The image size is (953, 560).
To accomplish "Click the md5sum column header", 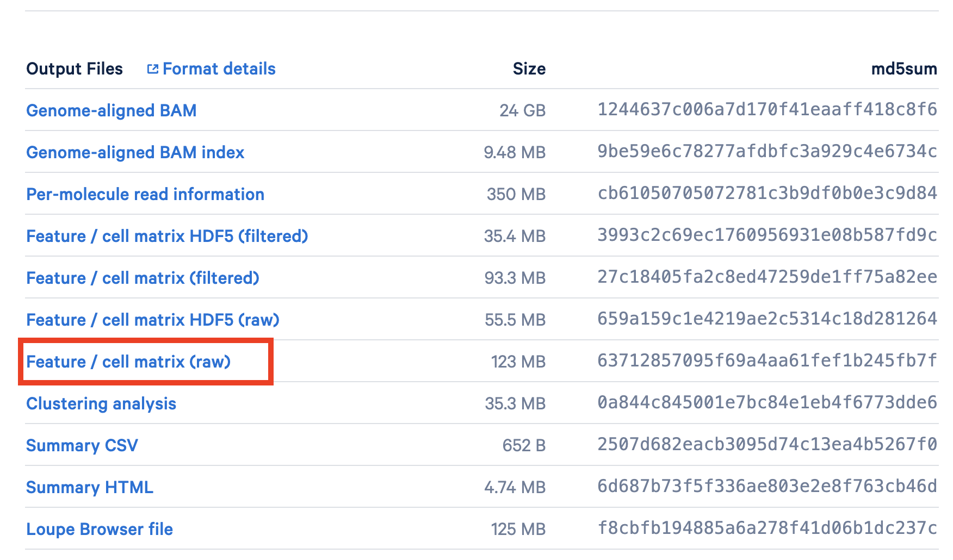I will click(904, 69).
